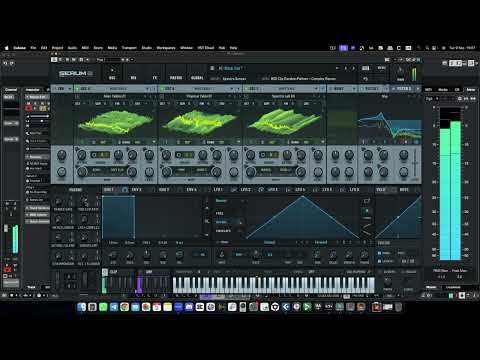Screen dimensions: 480x360
Task: Click the icon beside the LFO 4 tab
Action: [x=315, y=190]
